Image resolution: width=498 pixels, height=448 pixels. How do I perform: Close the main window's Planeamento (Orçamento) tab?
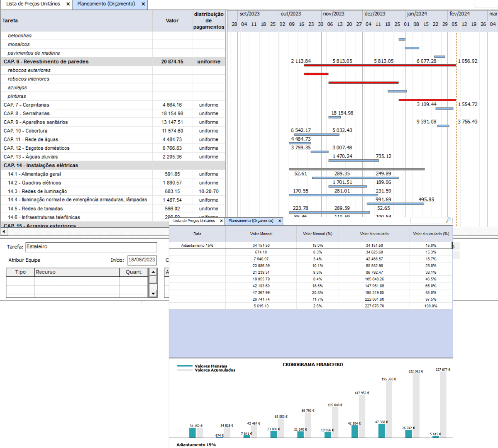point(143,4)
